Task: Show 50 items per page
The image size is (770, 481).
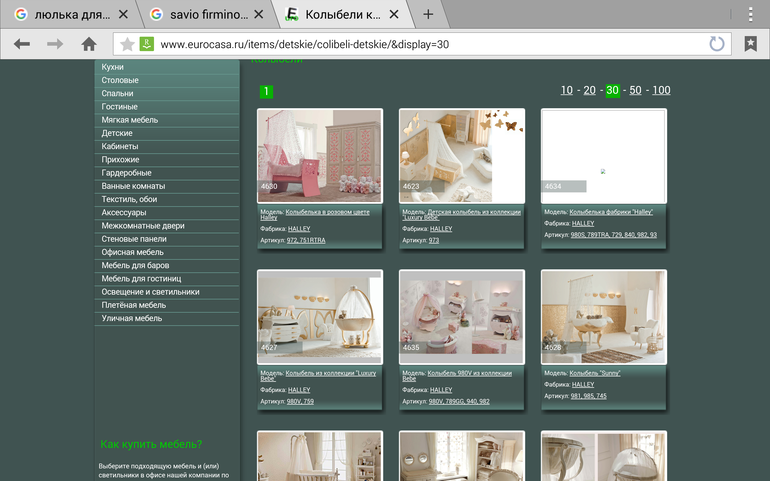Action: click(635, 90)
